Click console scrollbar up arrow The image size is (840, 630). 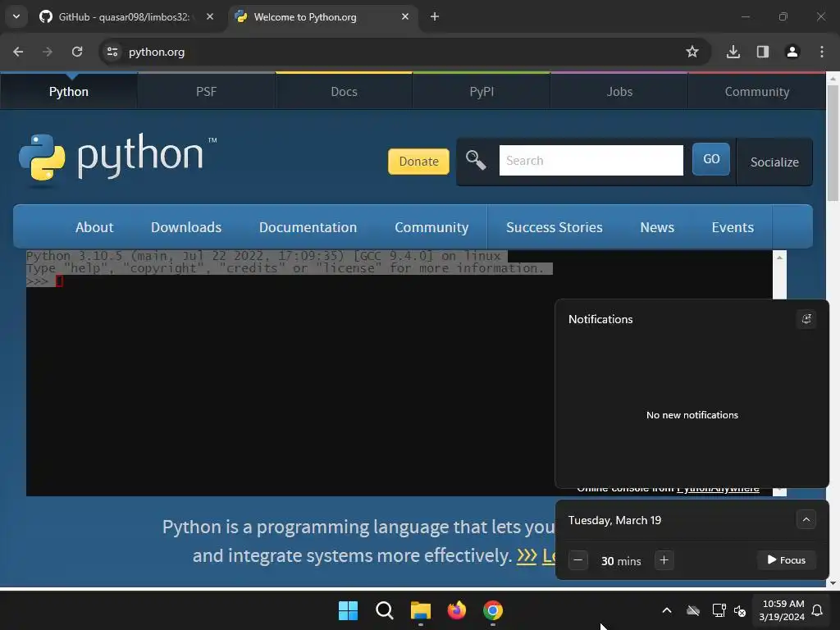[x=779, y=258]
